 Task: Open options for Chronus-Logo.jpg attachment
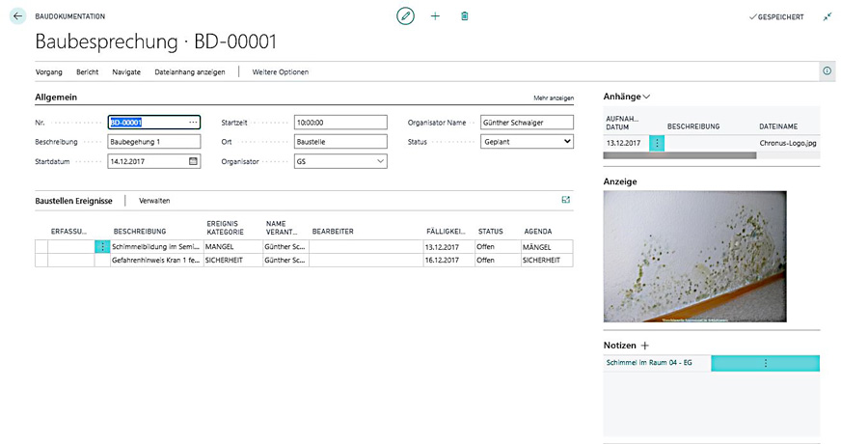(x=657, y=143)
